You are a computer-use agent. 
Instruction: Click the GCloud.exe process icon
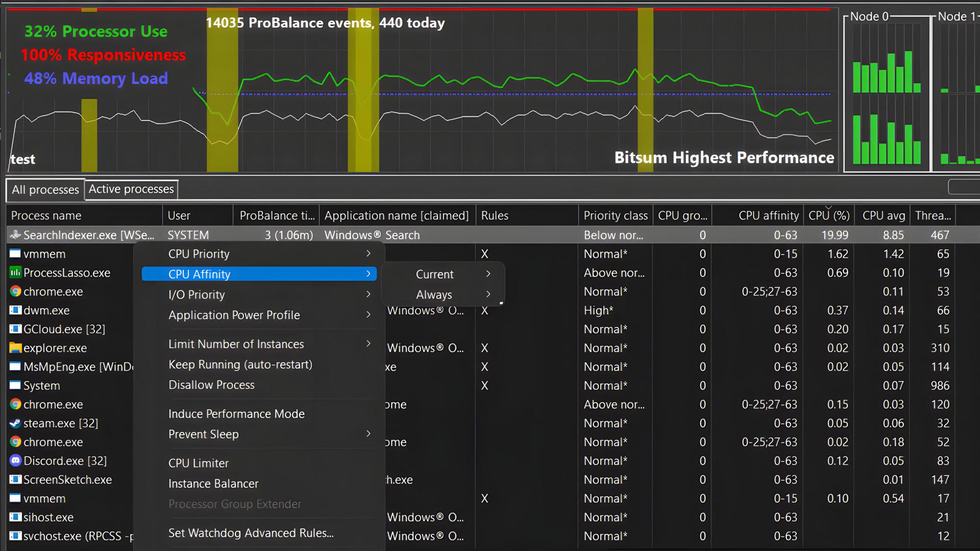coord(15,329)
